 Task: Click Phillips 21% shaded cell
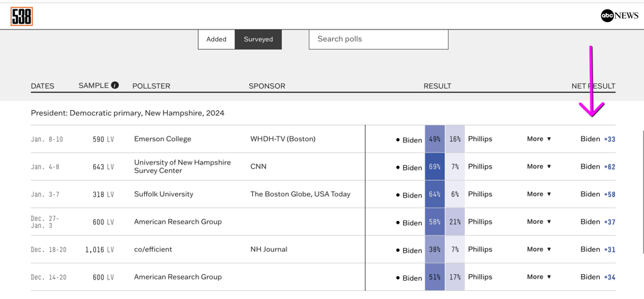(455, 222)
